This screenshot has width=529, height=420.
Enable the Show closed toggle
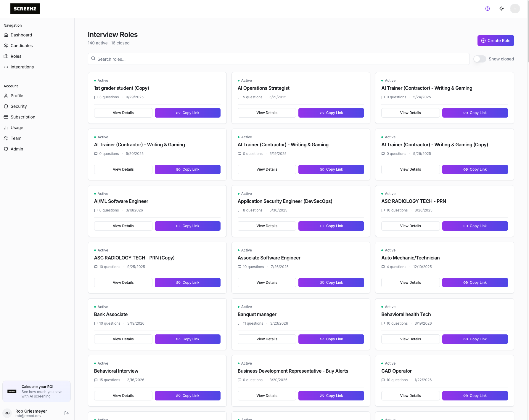point(480,59)
